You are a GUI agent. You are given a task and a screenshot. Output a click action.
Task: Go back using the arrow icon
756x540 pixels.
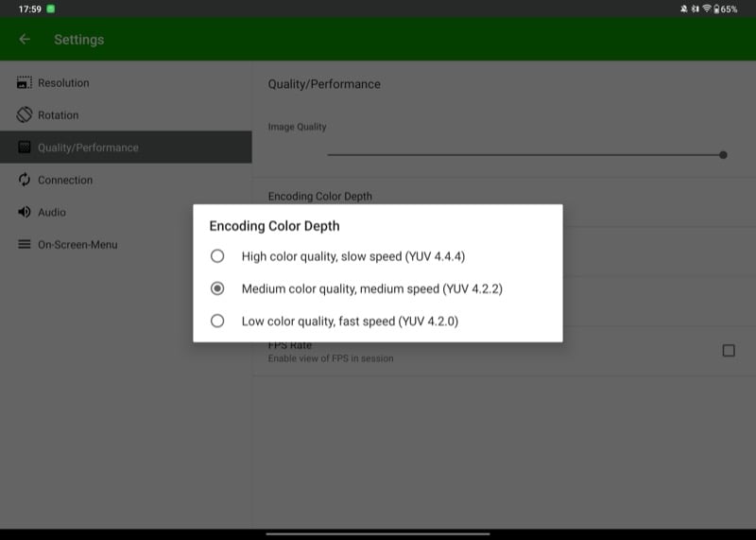(x=25, y=39)
